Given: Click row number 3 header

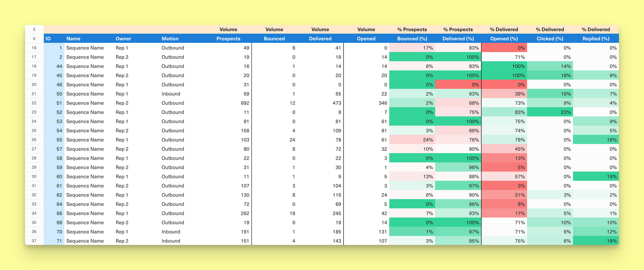Looking at the screenshot, I should click(34, 29).
